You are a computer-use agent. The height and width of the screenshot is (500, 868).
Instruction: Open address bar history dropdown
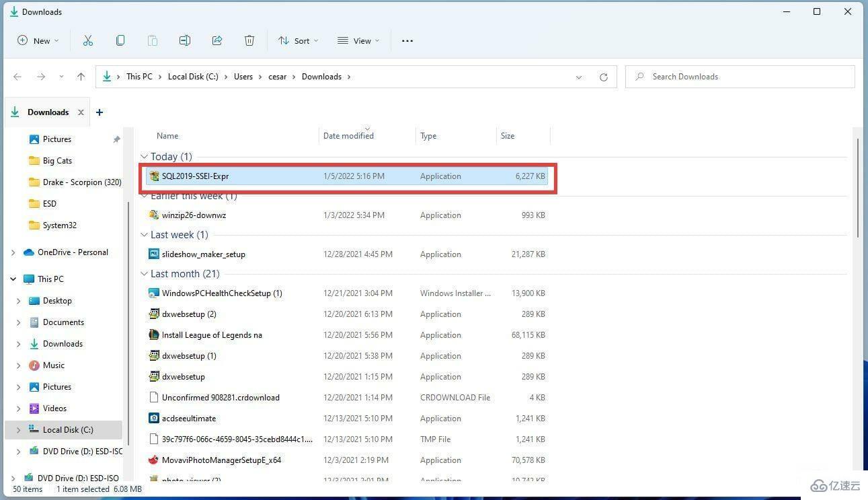click(x=579, y=77)
